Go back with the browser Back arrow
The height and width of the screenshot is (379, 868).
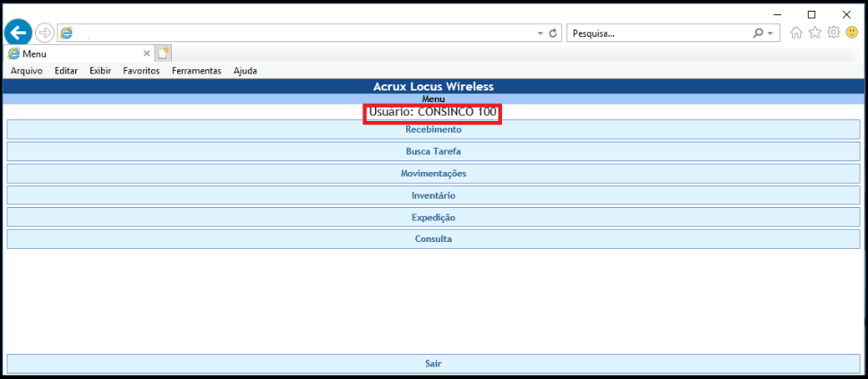[x=18, y=33]
